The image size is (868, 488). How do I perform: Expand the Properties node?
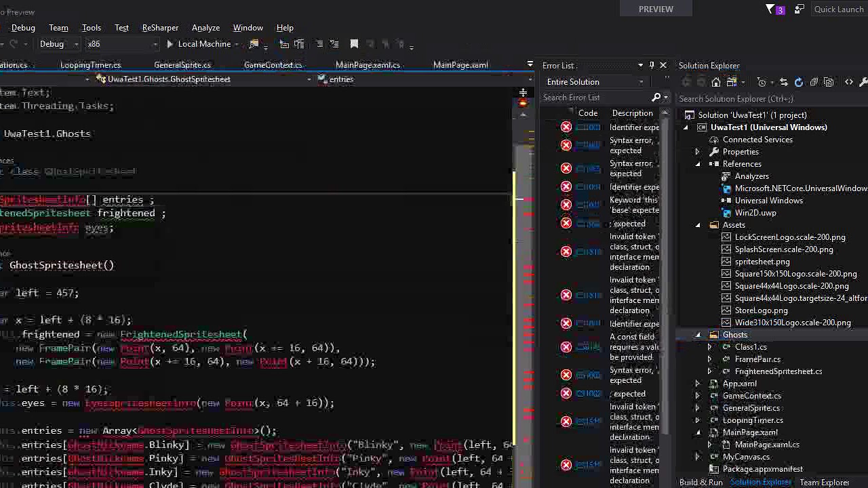point(698,152)
